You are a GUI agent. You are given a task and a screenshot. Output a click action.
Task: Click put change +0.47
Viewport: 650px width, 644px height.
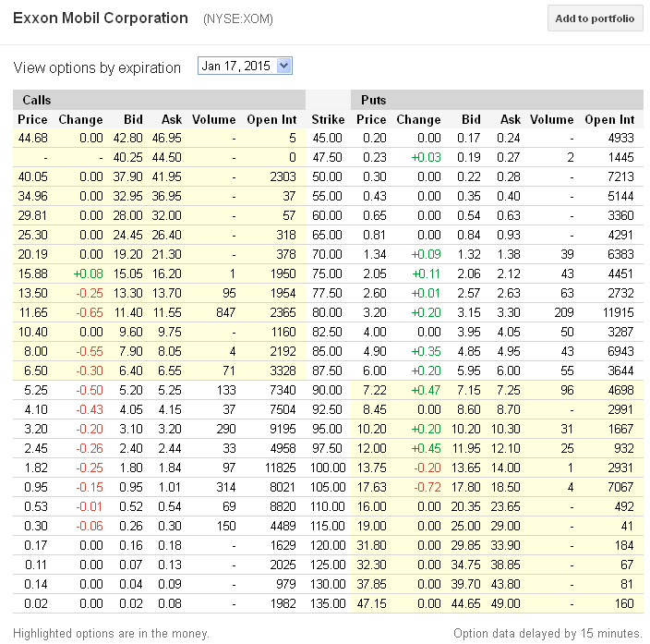426,390
